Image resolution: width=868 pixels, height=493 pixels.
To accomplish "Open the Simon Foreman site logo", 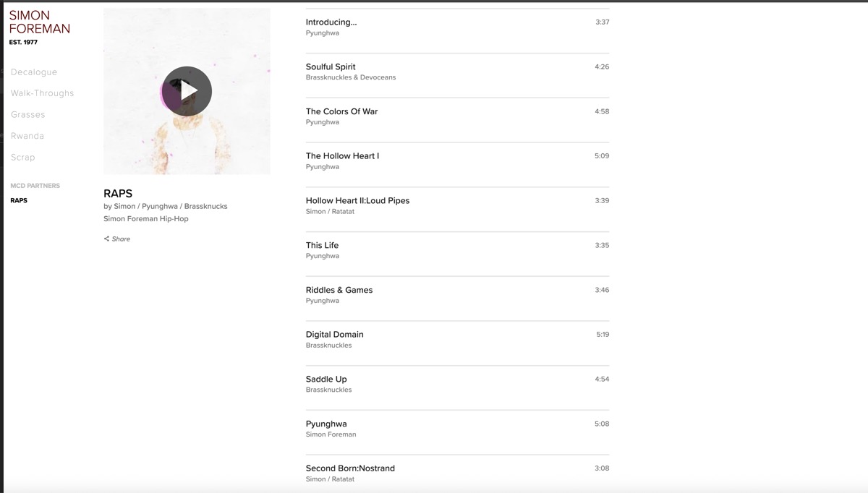I will coord(40,22).
